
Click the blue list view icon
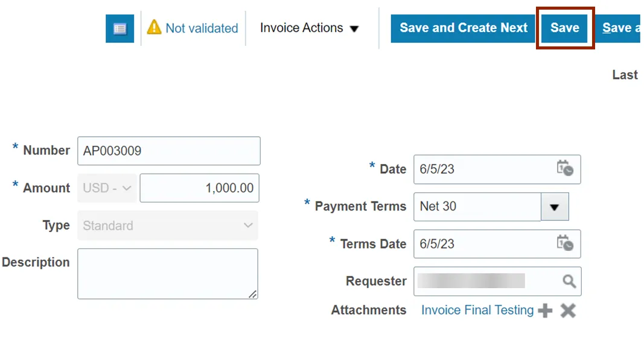(x=120, y=28)
